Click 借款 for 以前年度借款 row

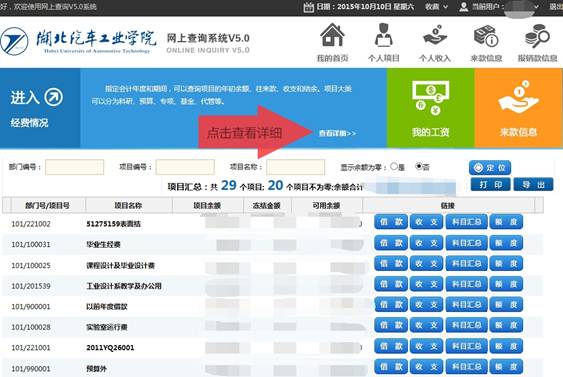click(391, 304)
